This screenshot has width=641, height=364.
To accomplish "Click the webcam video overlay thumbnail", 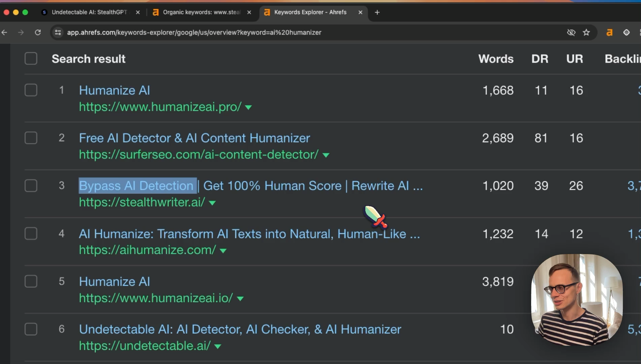I will pos(577,300).
